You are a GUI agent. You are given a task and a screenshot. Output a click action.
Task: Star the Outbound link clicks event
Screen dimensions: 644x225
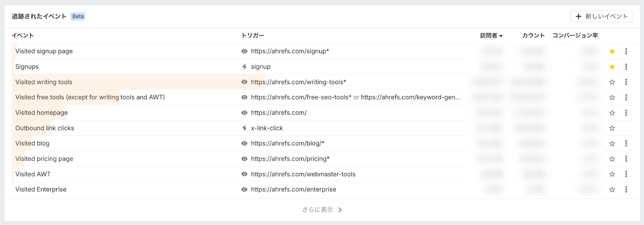coord(612,128)
